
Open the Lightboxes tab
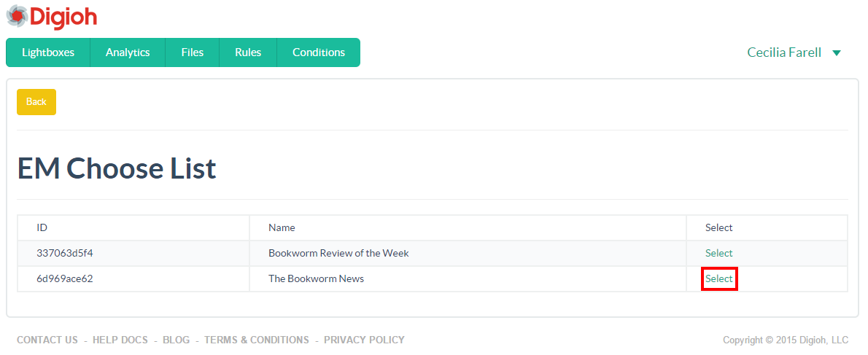48,52
